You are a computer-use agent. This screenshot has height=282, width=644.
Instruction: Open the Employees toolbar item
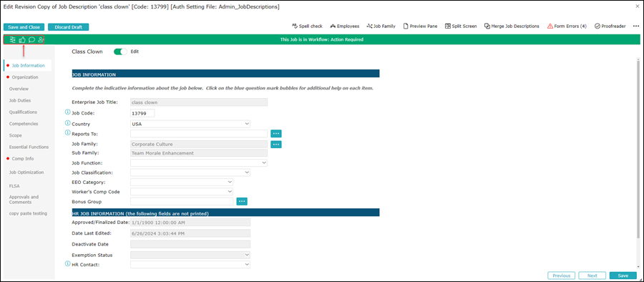tap(344, 26)
